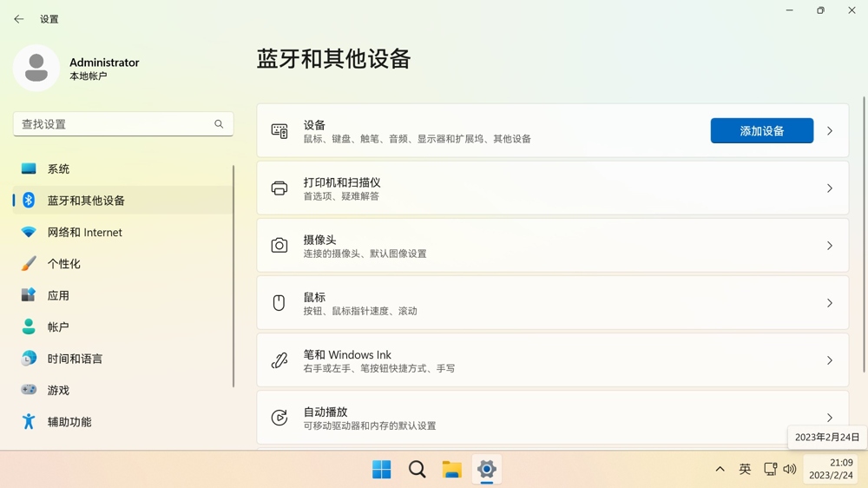Toggle the 英 input language indicator
The image size is (868, 488).
pos(745,469)
